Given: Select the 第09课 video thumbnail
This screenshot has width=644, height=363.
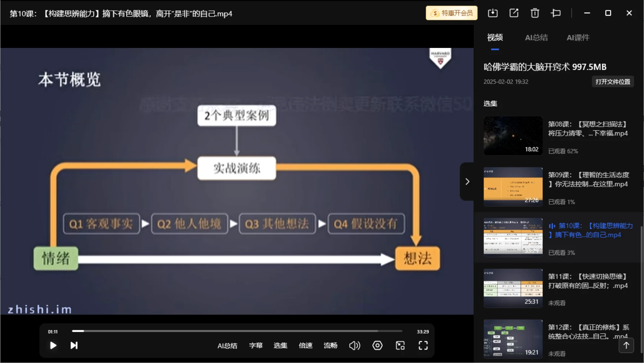Looking at the screenshot, I should coord(513,187).
